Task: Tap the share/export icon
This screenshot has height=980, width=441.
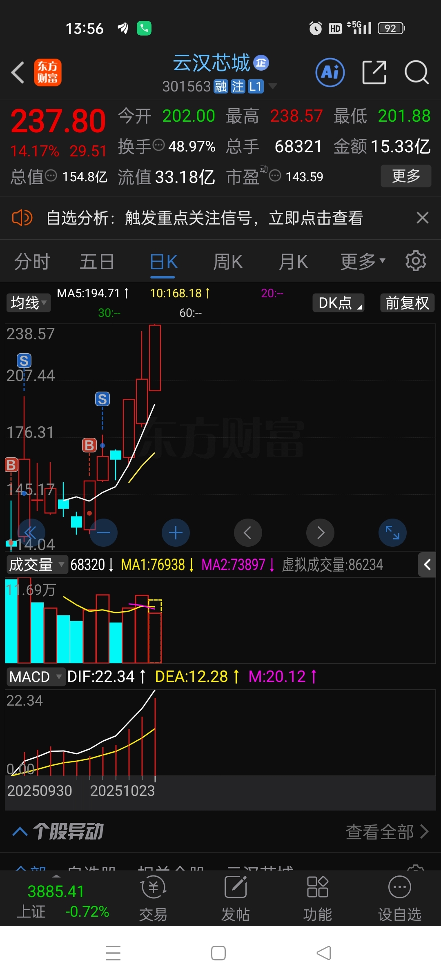Action: 374,73
